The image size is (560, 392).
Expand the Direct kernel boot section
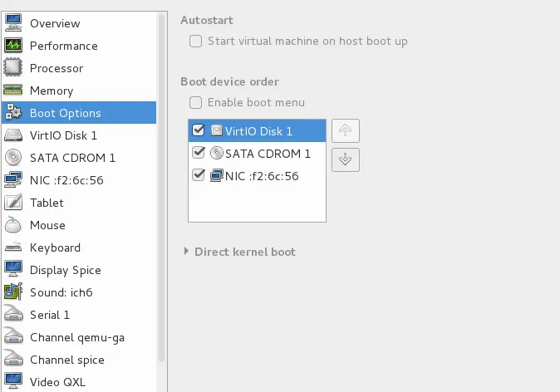pyautogui.click(x=186, y=252)
